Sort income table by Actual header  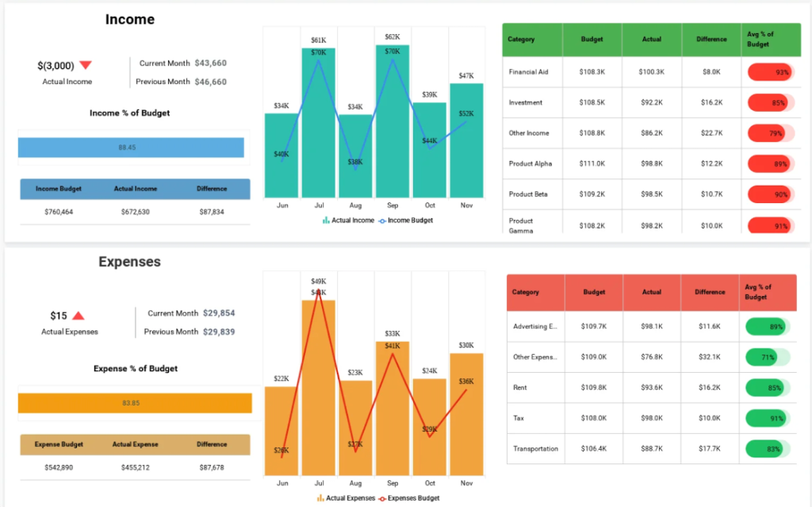pos(652,40)
